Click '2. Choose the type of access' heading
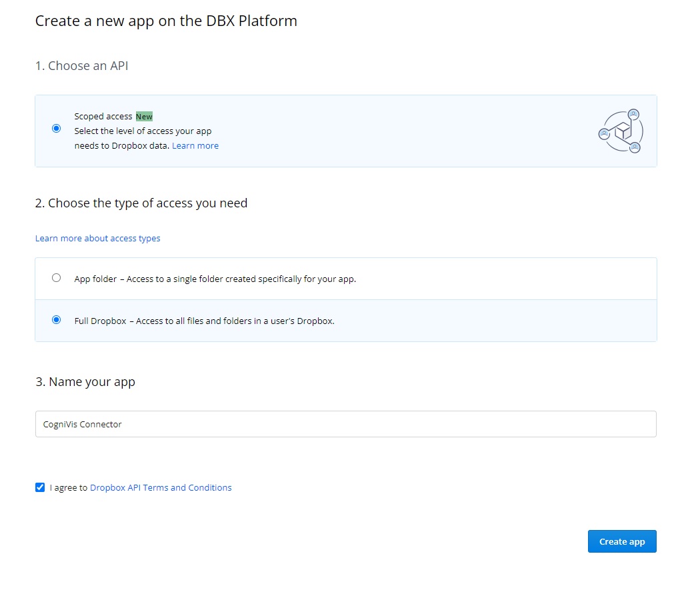The height and width of the screenshot is (594, 700). (141, 203)
